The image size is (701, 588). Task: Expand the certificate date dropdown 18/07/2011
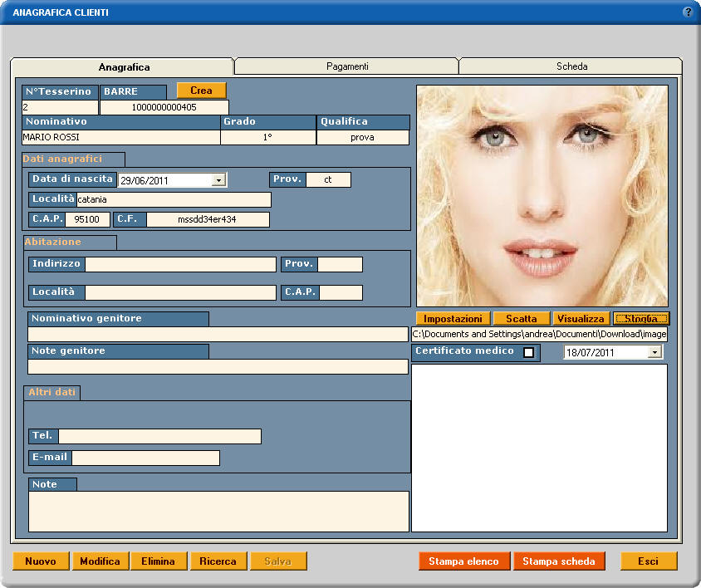(x=655, y=352)
